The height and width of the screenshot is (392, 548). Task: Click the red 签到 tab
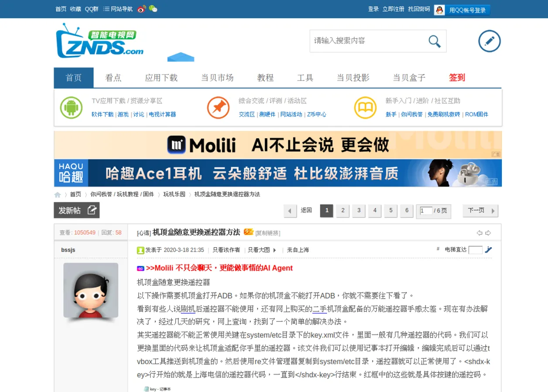(x=457, y=78)
